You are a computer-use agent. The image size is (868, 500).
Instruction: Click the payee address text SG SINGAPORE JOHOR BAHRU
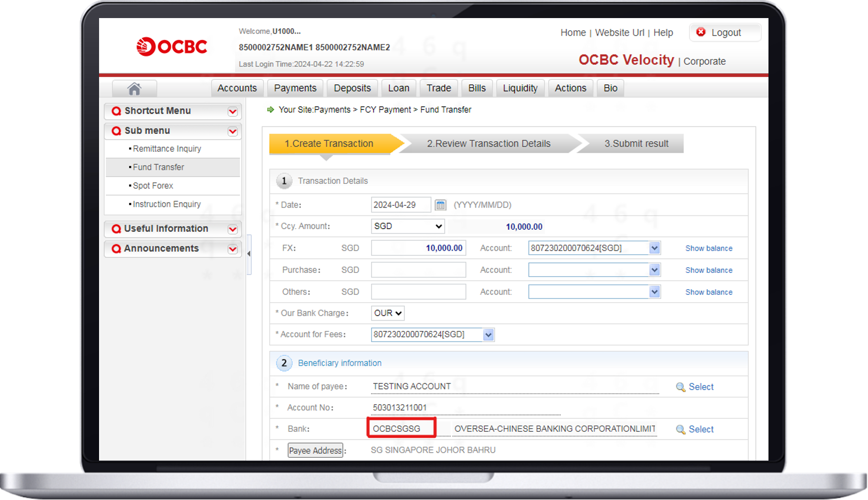point(433,450)
